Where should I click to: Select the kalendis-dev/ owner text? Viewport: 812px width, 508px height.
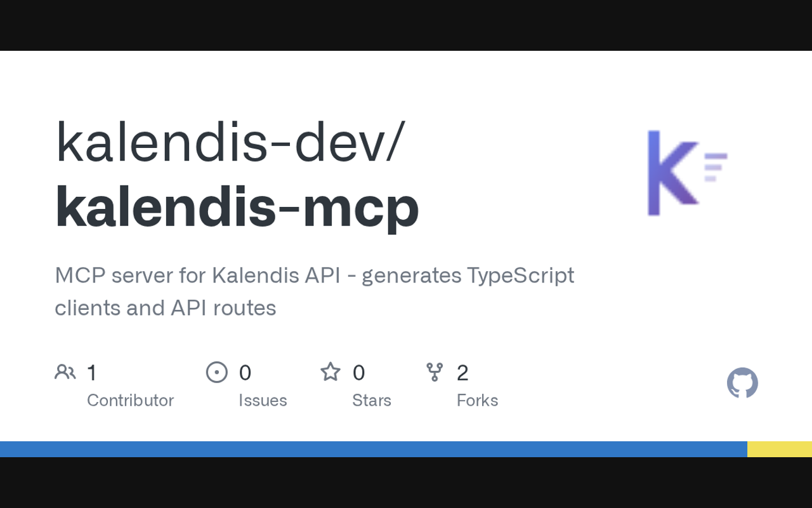[x=230, y=142]
